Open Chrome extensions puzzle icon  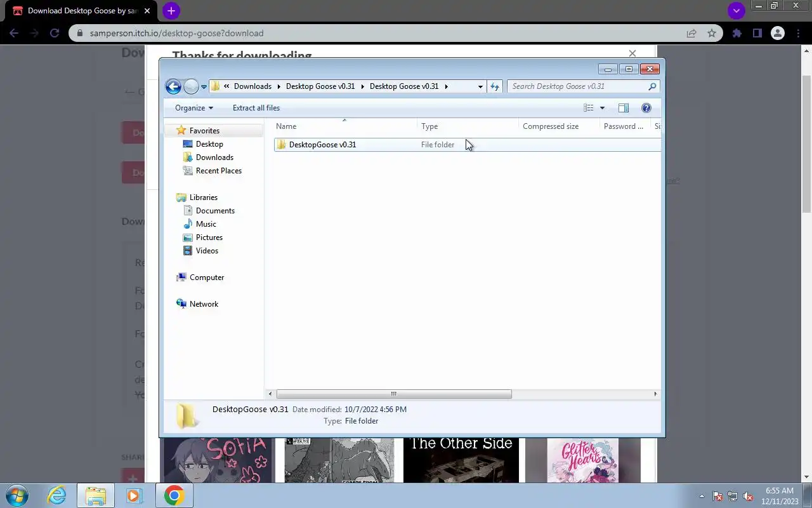point(737,33)
